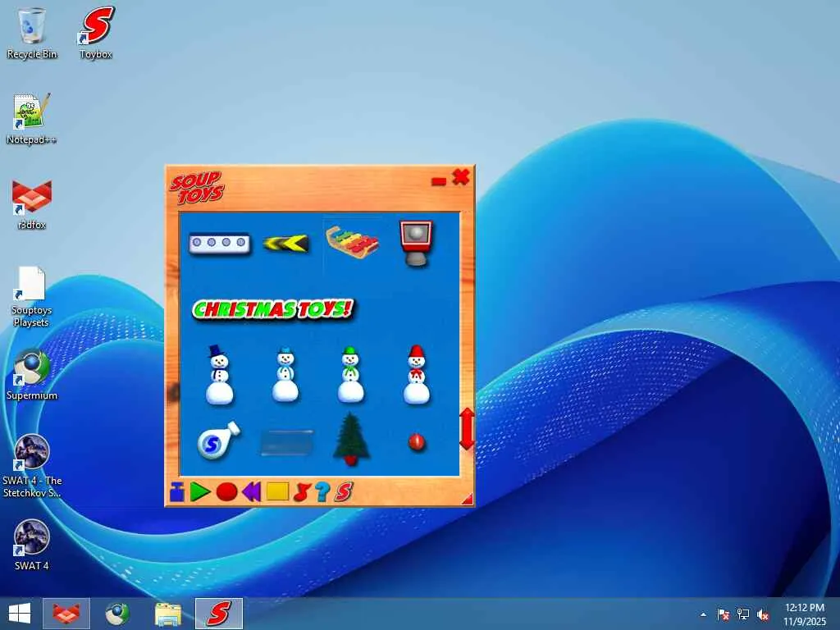Choose the translucent ice block toy
This screenshot has width=840, height=630.
coord(286,443)
